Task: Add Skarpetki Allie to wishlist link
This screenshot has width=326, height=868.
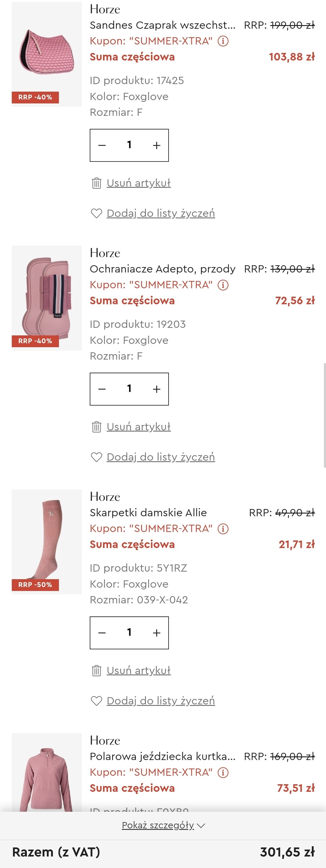Action: tap(161, 701)
